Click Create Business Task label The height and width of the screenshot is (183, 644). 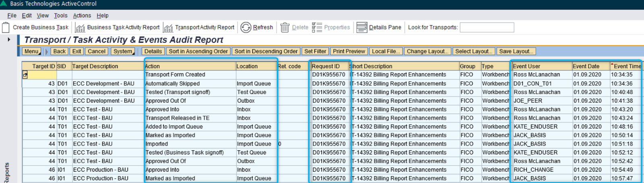tap(41, 27)
